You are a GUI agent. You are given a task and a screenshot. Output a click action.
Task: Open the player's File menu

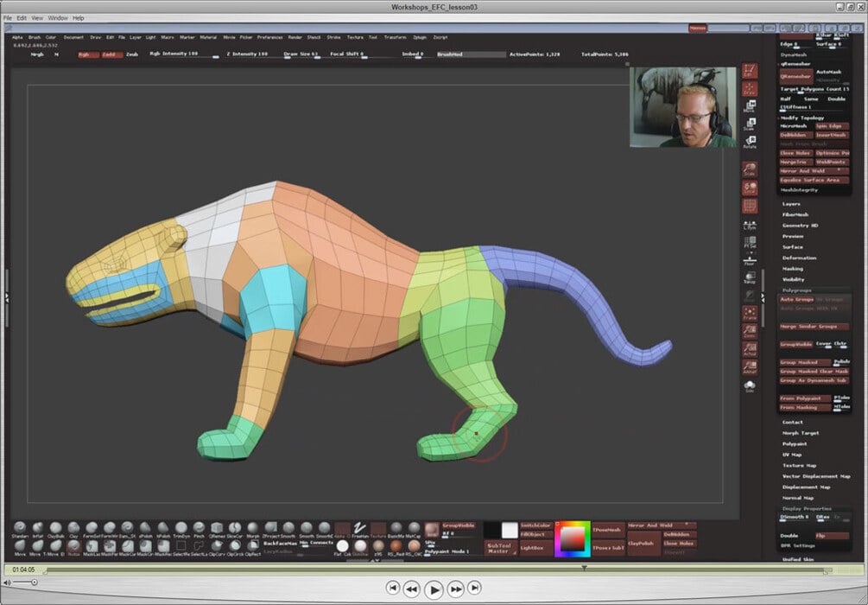[8, 18]
